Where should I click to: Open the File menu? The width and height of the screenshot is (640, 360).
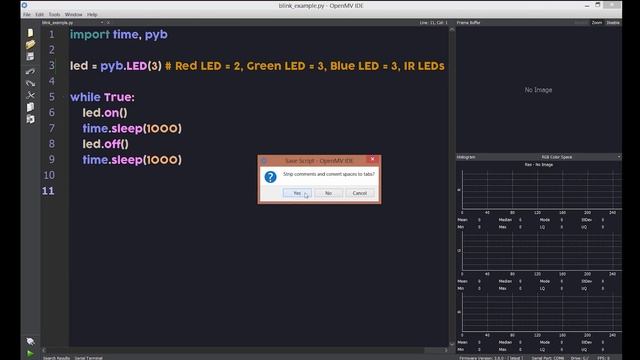[27, 14]
